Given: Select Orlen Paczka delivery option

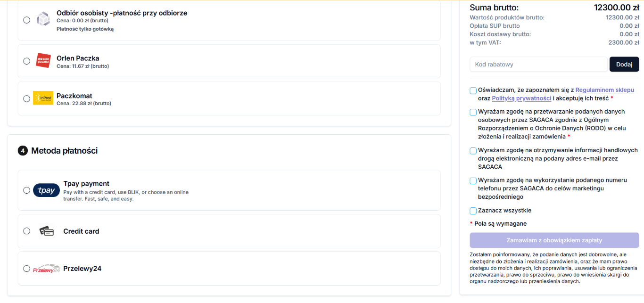Looking at the screenshot, I should pyautogui.click(x=26, y=61).
